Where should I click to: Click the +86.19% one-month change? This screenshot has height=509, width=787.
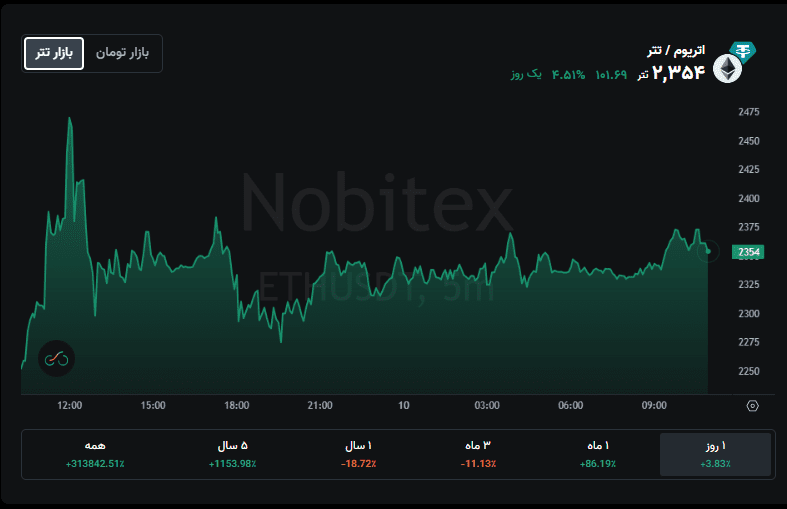(598, 464)
